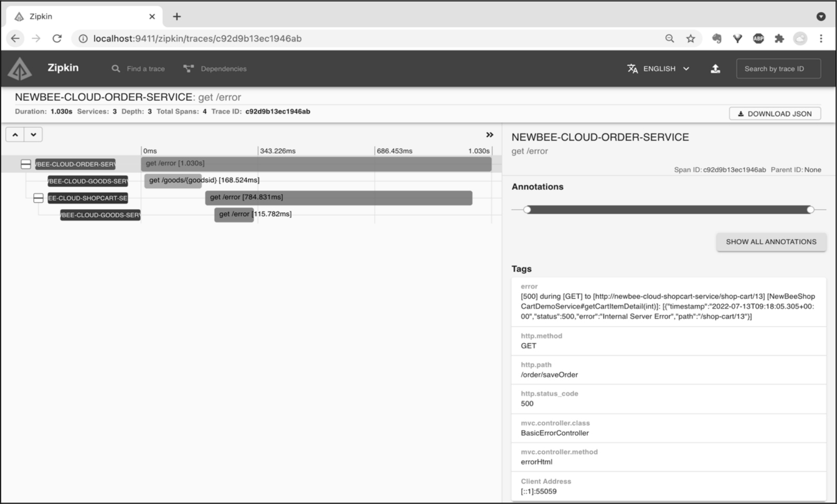
Task: Click the site info icon in address bar
Action: (x=83, y=39)
